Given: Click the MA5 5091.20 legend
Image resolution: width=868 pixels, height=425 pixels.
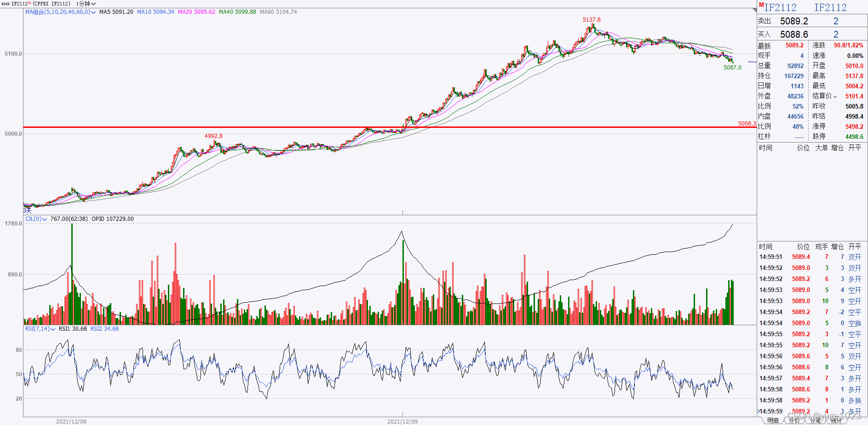Looking at the screenshot, I should [x=116, y=12].
